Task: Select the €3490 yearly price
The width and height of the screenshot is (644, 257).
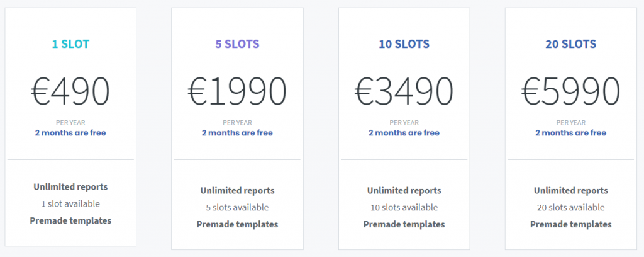Action: (x=404, y=91)
